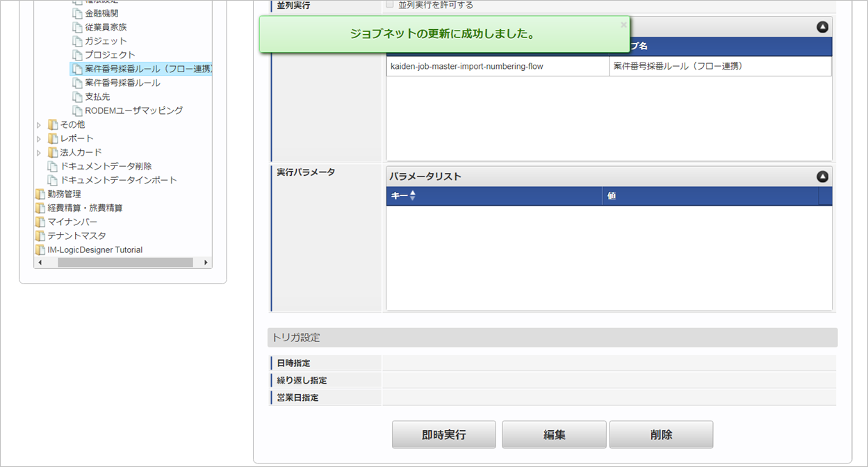Open 勤務管理 folder label

tap(64, 194)
